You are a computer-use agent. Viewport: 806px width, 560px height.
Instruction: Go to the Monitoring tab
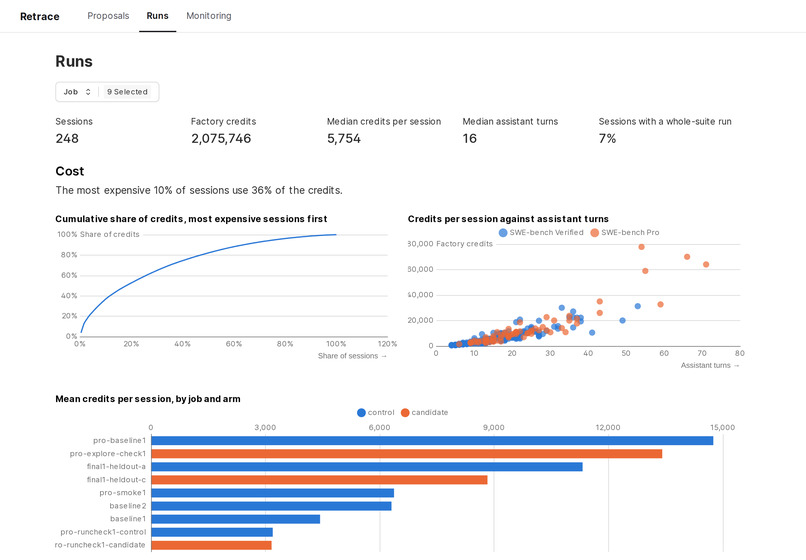(209, 16)
